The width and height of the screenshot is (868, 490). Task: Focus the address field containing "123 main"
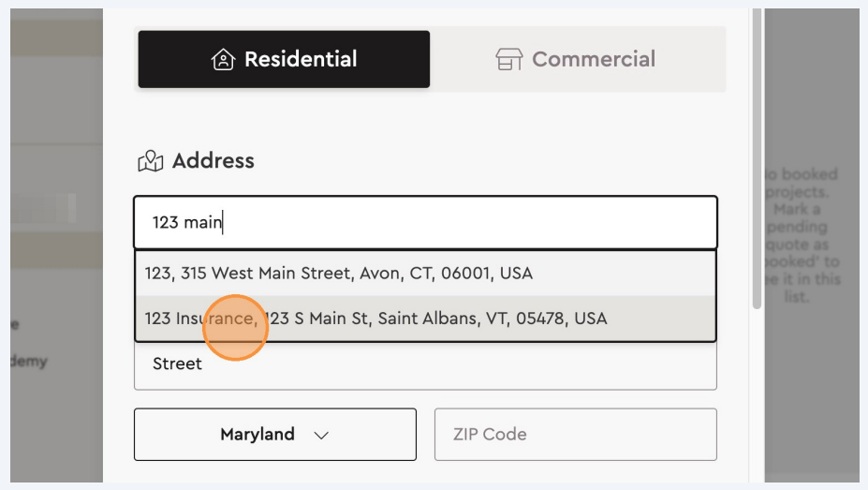pos(425,222)
